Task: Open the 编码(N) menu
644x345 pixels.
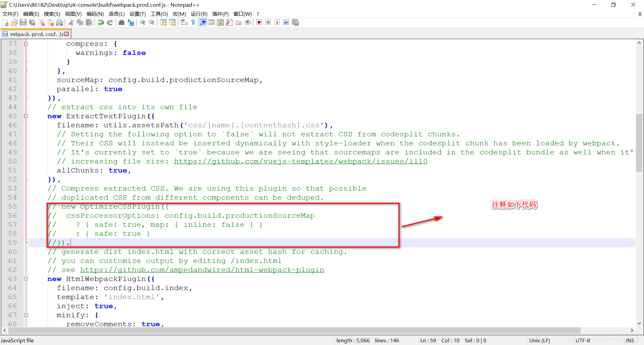Action: pyautogui.click(x=95, y=14)
